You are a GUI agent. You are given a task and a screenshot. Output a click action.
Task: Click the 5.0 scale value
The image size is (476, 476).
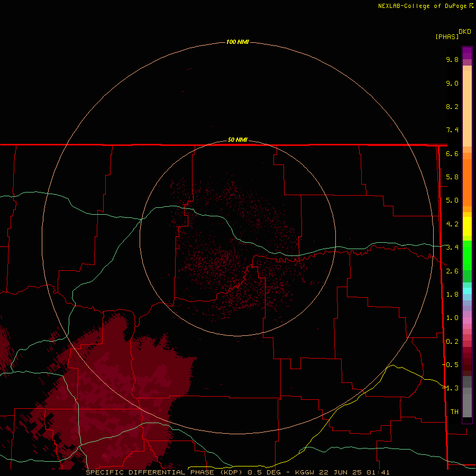452,200
